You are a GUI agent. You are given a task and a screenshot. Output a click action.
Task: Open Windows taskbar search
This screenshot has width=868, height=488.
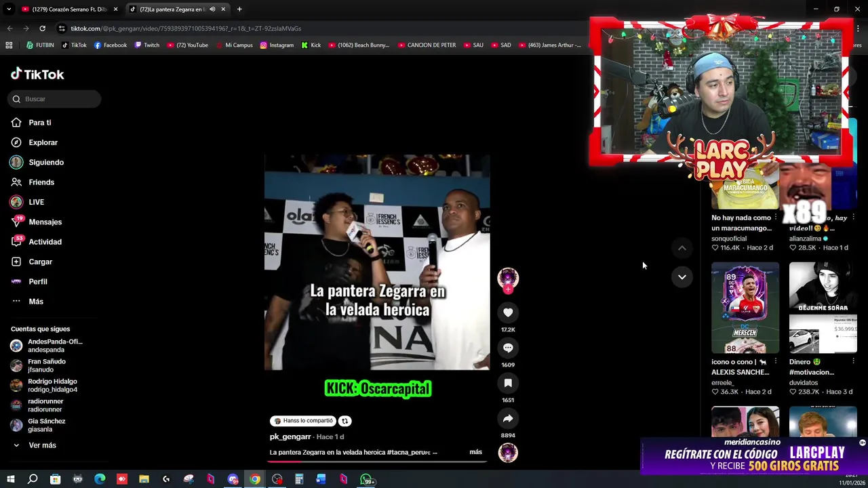pos(33,480)
